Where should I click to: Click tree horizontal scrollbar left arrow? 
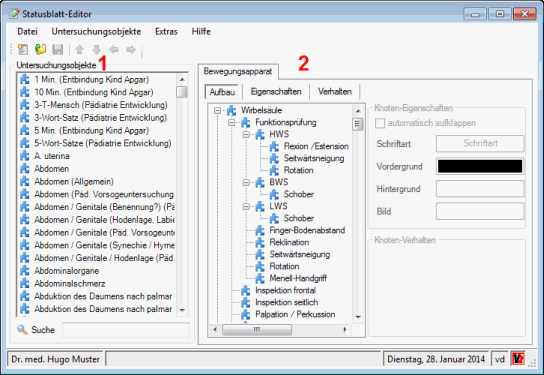215,330
